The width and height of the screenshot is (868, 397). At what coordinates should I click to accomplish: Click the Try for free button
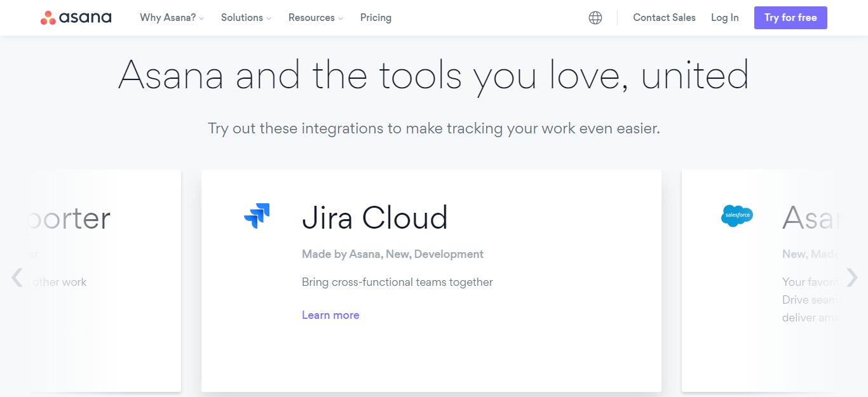coord(790,18)
